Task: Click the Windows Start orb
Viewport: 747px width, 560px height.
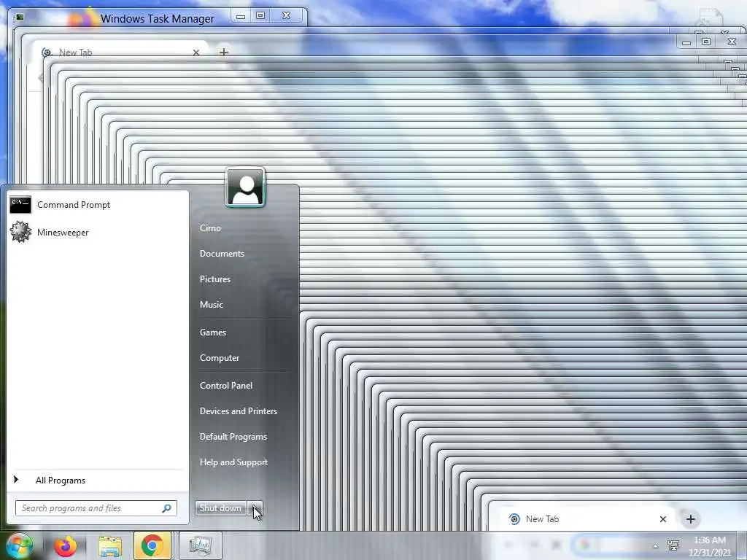Action: 19,545
